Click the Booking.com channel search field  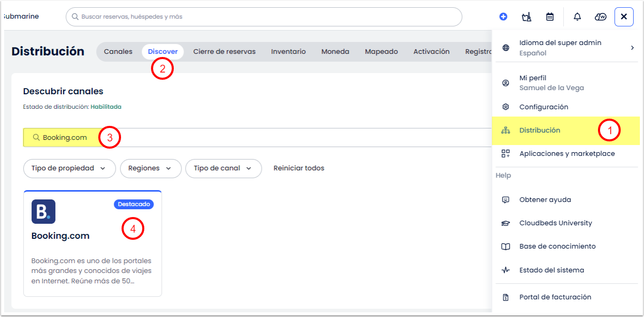257,138
